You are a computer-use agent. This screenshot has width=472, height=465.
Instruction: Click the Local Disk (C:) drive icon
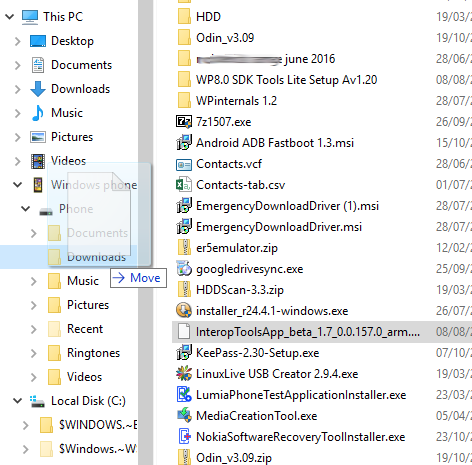(37, 401)
